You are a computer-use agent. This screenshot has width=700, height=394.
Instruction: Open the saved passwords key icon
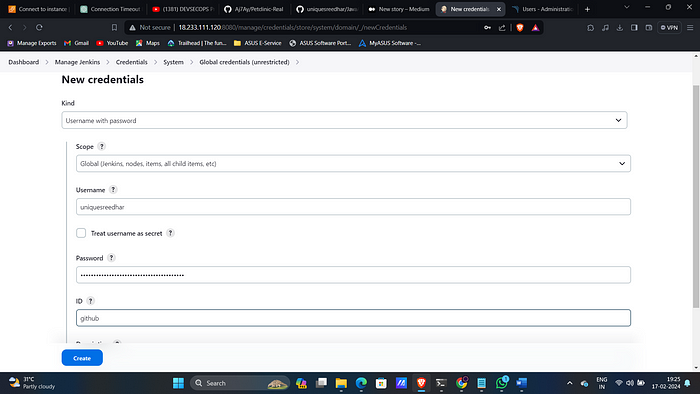(x=488, y=27)
